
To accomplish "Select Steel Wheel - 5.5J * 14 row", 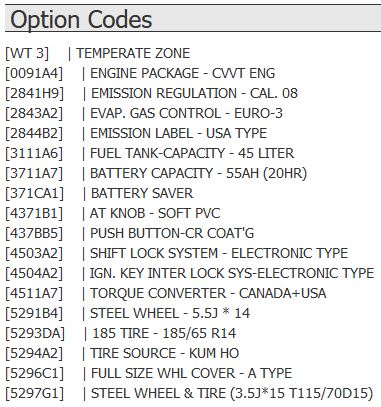I will (127, 313).
